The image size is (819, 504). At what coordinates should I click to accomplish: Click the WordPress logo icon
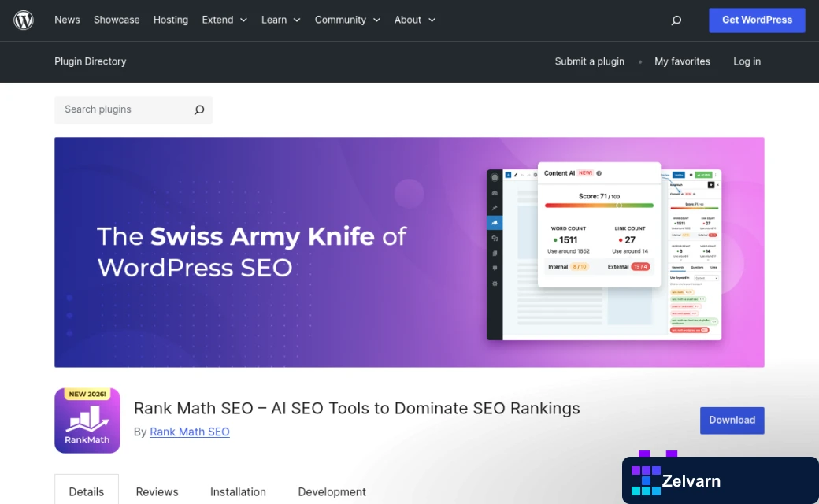click(x=24, y=20)
